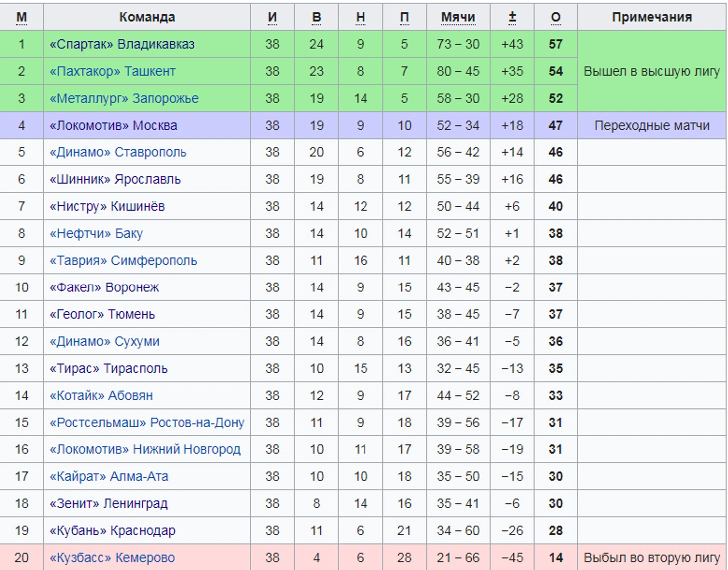Open «Локомотив» Нижний Новгород link
Viewport: 728px width, 570px height.
point(145,449)
